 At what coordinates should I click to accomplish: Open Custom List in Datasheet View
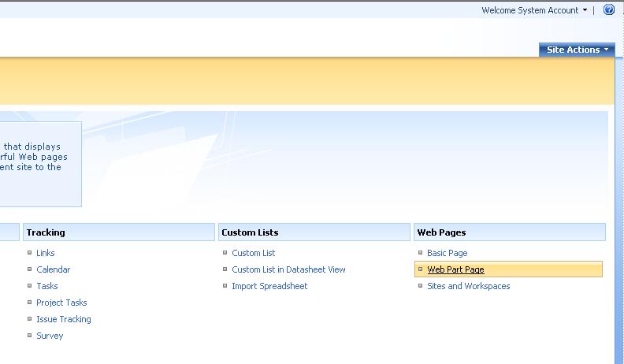[288, 269]
